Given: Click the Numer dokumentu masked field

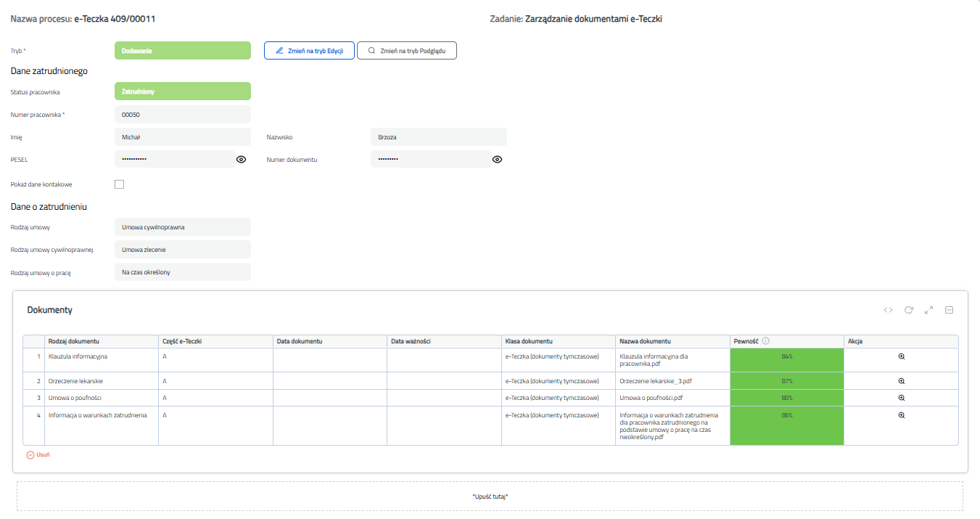Looking at the screenshot, I should point(431,159).
